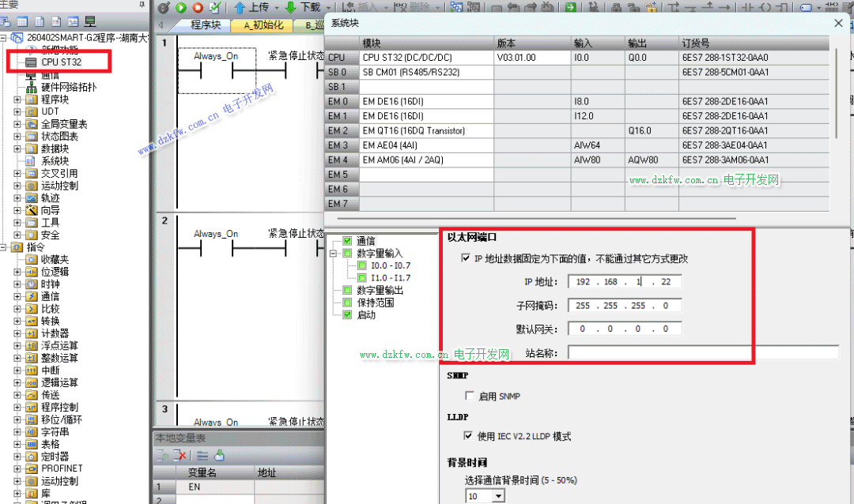Click the CPU version cell V03.01.00
The width and height of the screenshot is (854, 504).
click(532, 58)
